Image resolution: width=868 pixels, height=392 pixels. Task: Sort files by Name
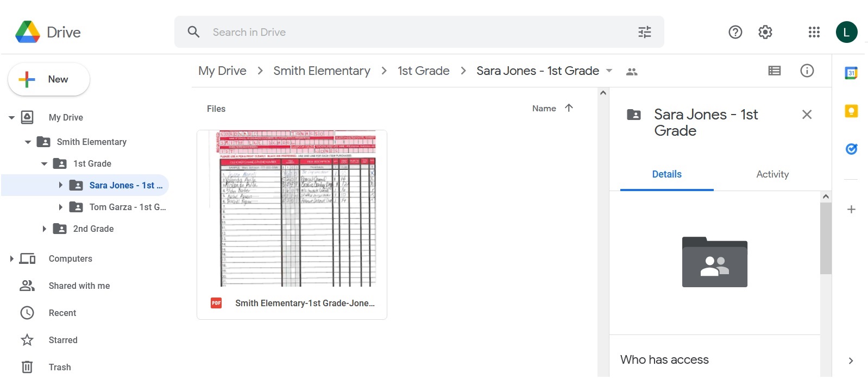544,109
